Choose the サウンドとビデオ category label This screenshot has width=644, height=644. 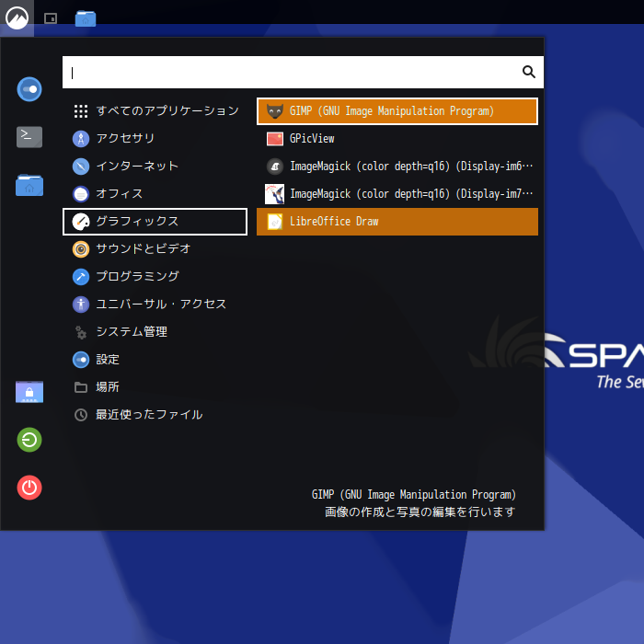click(144, 248)
